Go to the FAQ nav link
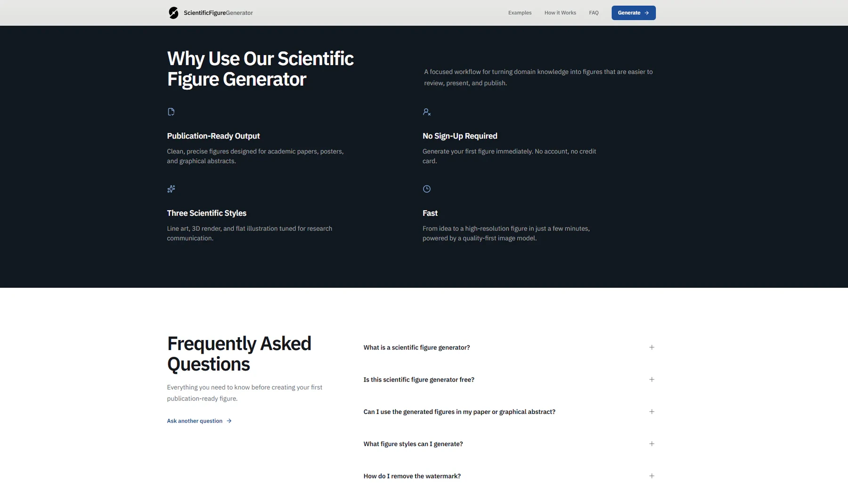Screen dimensions: 848x504 [594, 13]
